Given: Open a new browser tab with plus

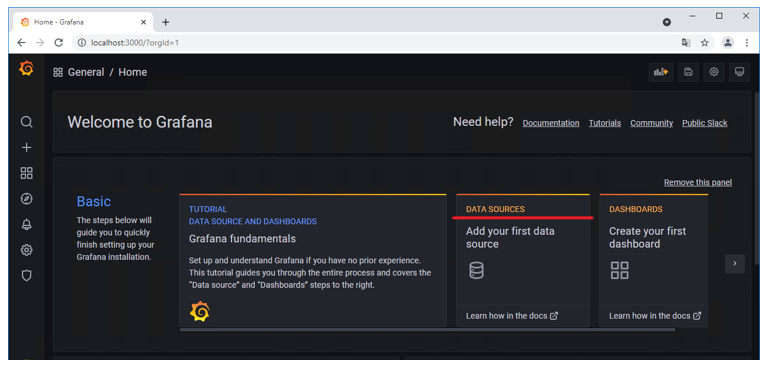Looking at the screenshot, I should 166,22.
